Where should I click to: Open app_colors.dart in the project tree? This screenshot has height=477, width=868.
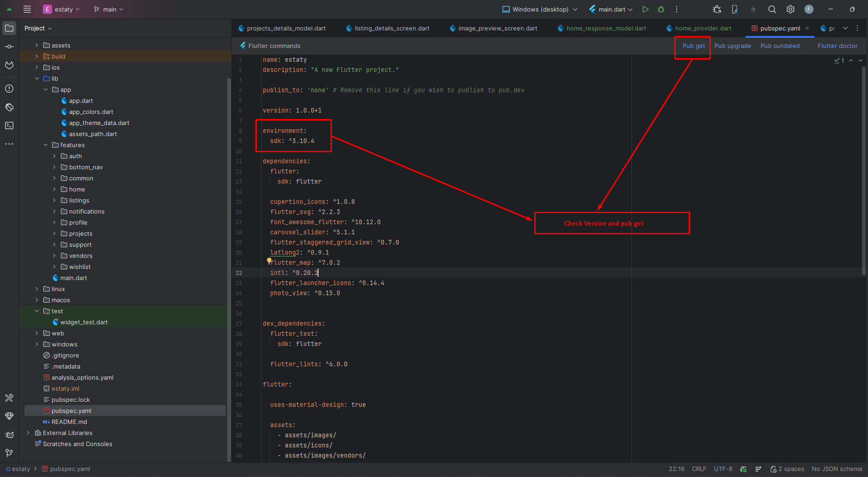point(91,112)
